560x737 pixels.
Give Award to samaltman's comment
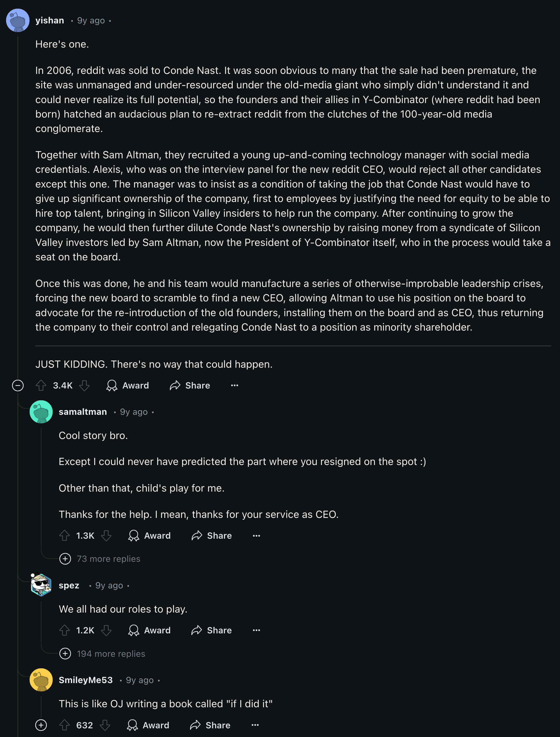click(149, 536)
